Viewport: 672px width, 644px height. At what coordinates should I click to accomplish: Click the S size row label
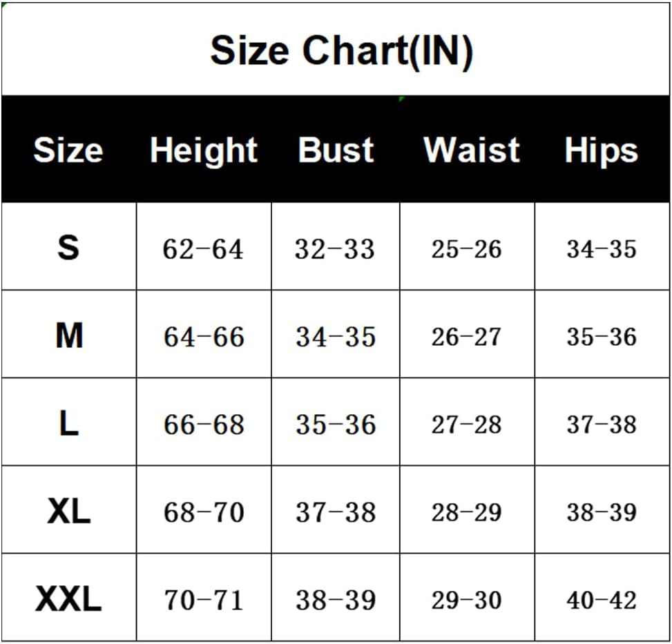coord(68,248)
